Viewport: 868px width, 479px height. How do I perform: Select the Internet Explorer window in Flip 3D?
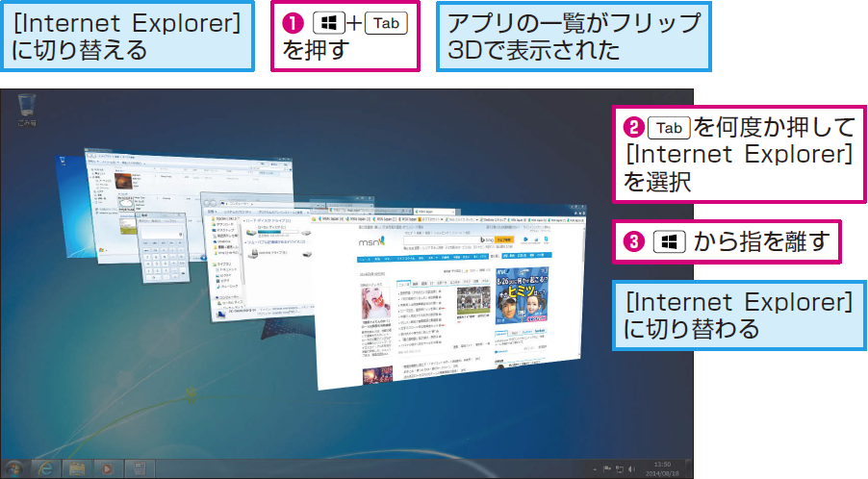click(449, 299)
